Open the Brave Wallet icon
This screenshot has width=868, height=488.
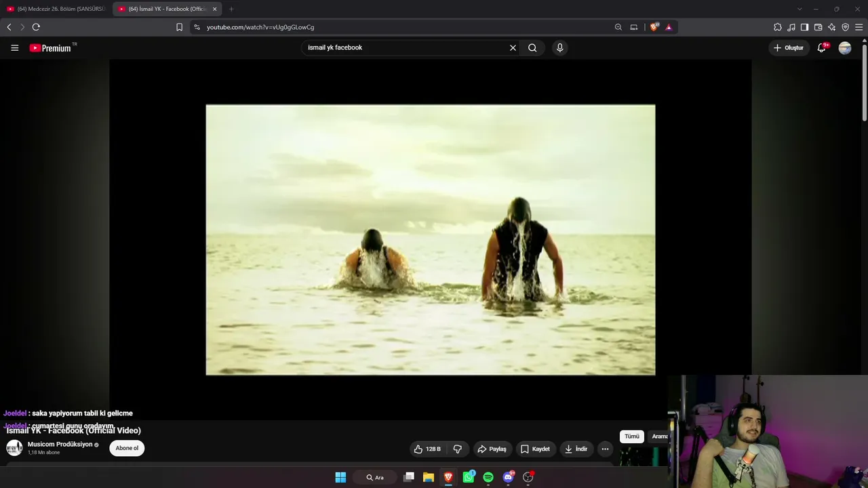pos(818,27)
